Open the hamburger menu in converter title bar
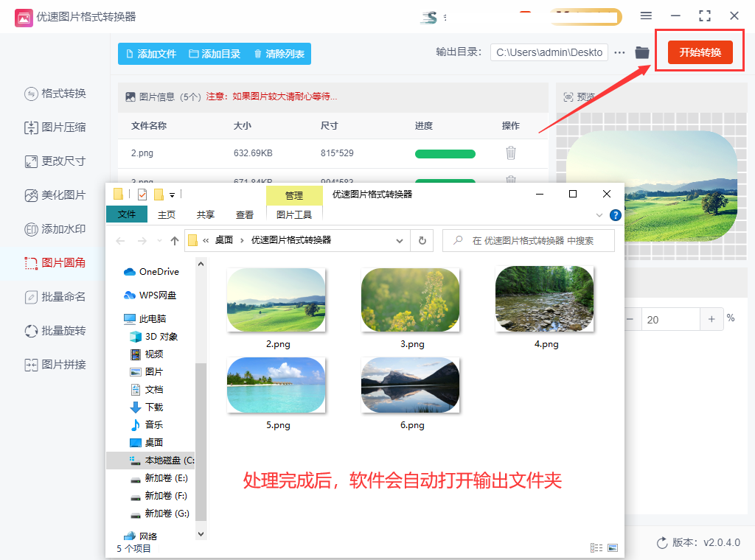755x560 pixels. [x=646, y=16]
